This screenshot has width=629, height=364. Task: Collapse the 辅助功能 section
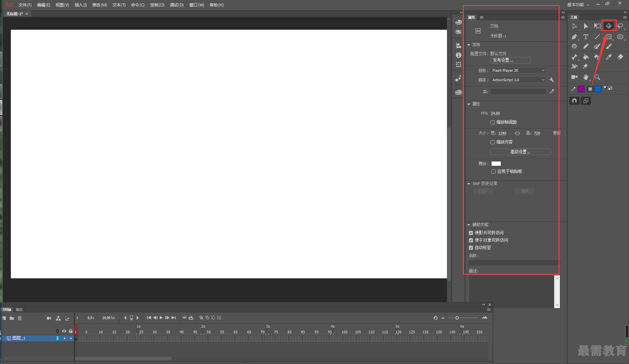click(469, 225)
